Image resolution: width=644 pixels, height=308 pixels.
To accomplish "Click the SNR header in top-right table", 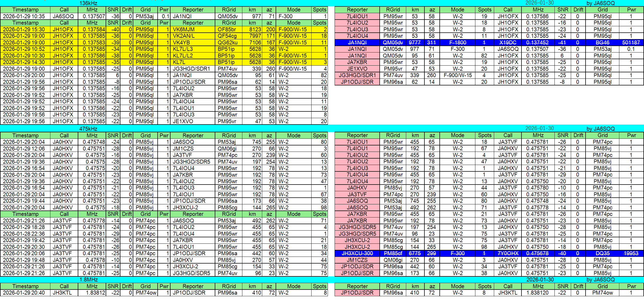I will (x=562, y=10).
